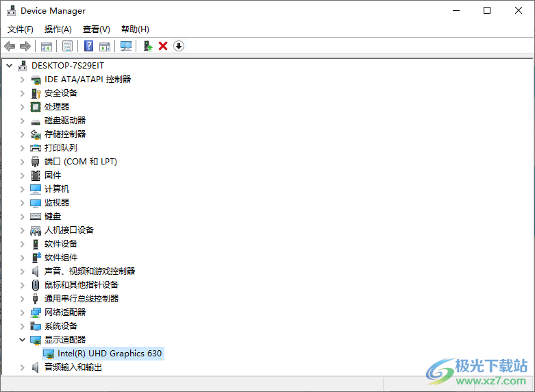Screen dimensions: 535x392
Task: Select the 鼠标和其他指针设备 label
Action: tap(82, 285)
